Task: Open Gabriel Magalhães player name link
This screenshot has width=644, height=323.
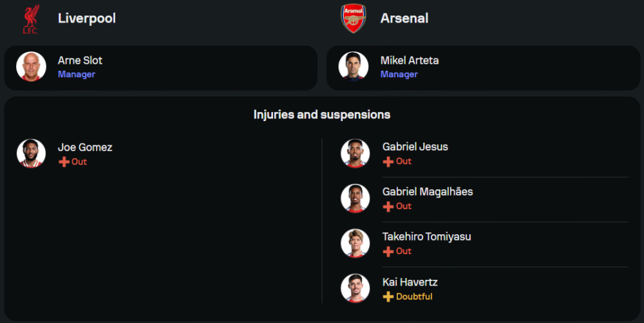Action: tap(428, 192)
